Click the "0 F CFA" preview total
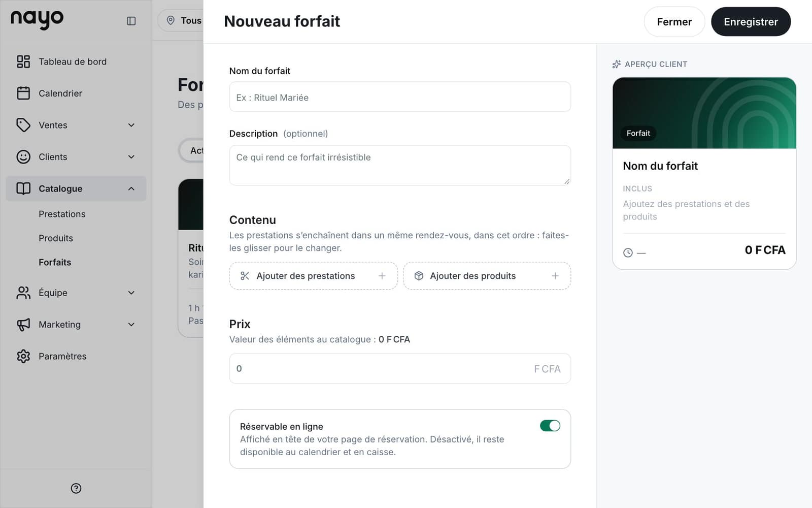Screen dimensions: 812x508 coord(765,250)
